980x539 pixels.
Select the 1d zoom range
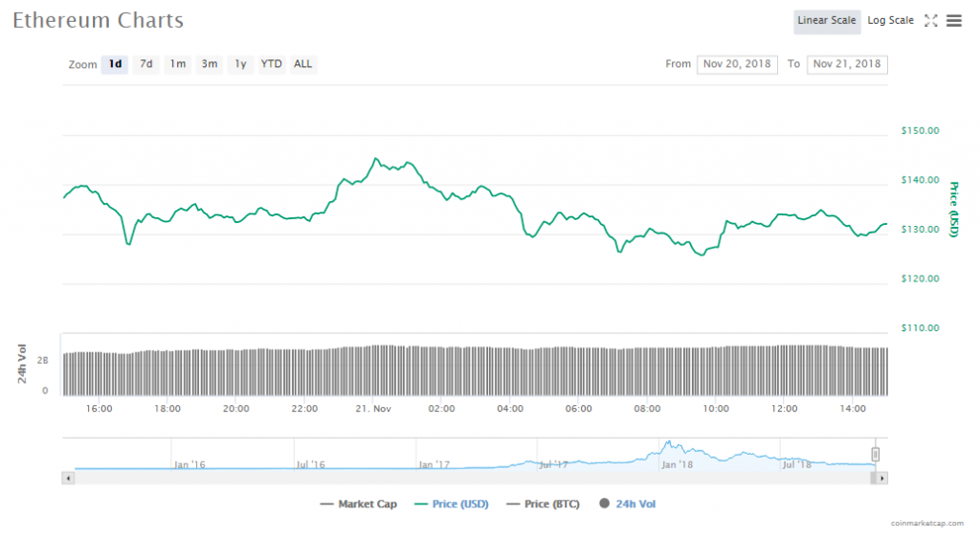tap(115, 64)
